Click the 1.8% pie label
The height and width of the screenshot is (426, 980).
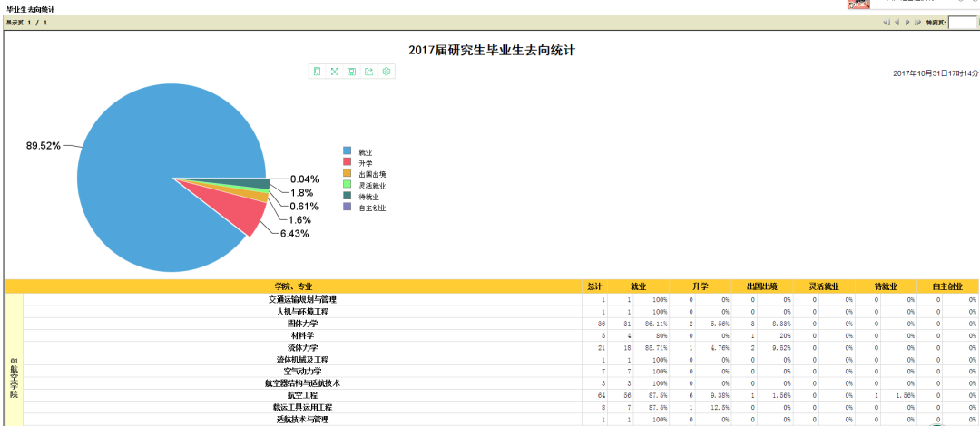tap(300, 192)
